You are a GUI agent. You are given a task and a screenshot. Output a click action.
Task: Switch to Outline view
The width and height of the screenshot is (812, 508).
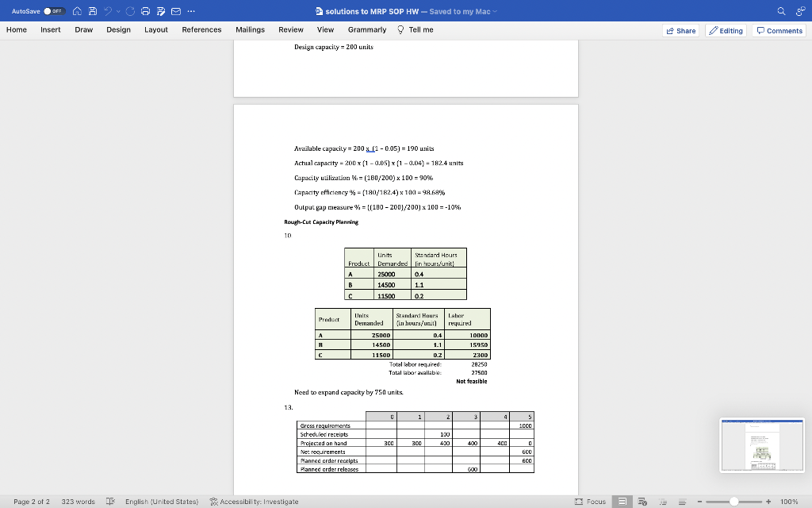pyautogui.click(x=663, y=502)
